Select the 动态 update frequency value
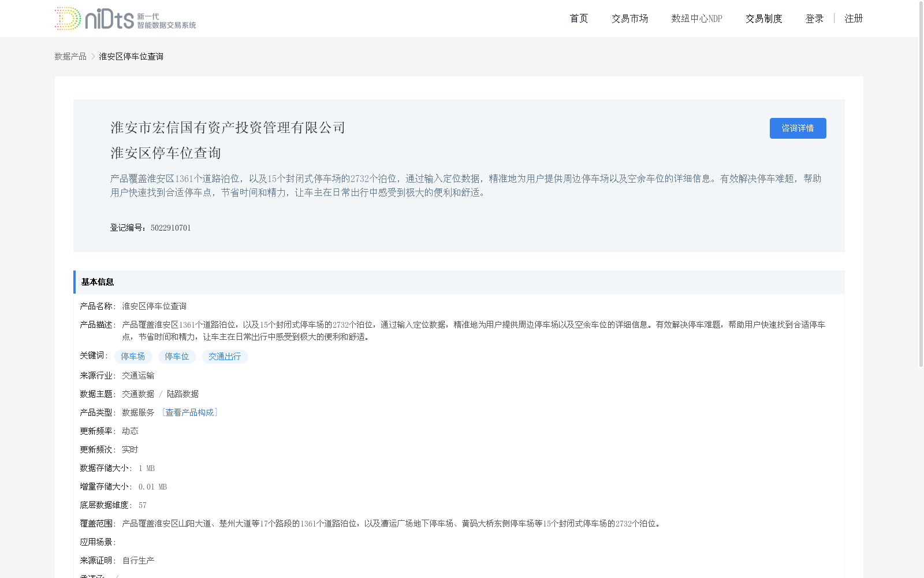 coord(130,431)
